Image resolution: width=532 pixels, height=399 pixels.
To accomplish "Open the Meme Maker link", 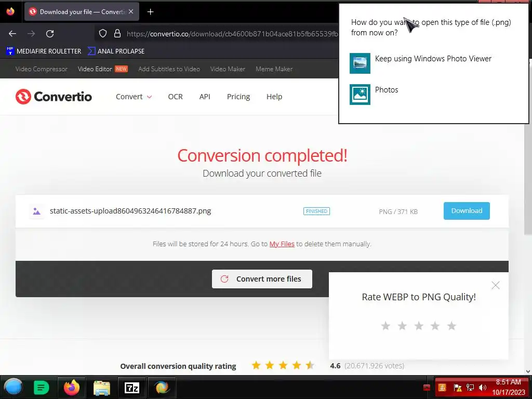I will [274, 69].
